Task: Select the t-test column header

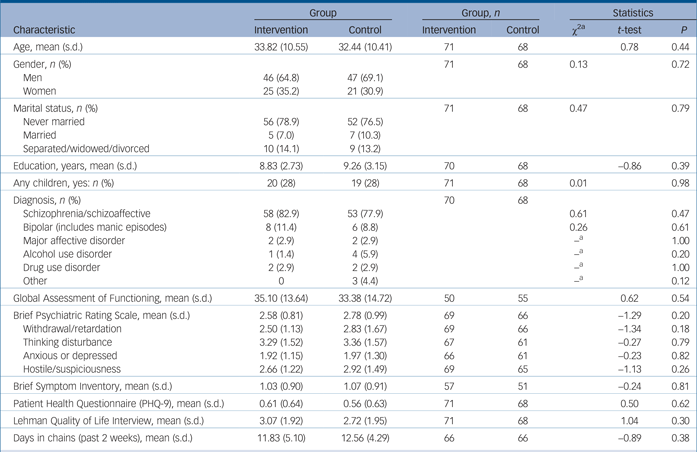Action: click(629, 30)
